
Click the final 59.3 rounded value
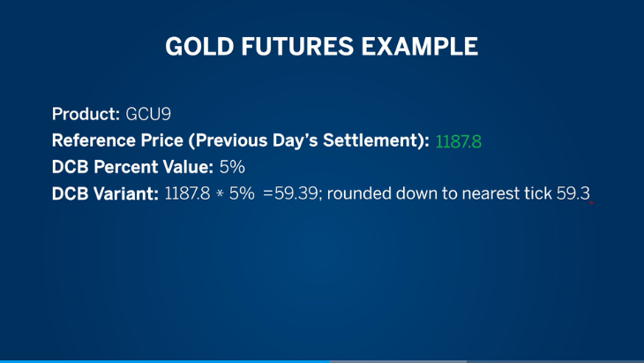(573, 194)
